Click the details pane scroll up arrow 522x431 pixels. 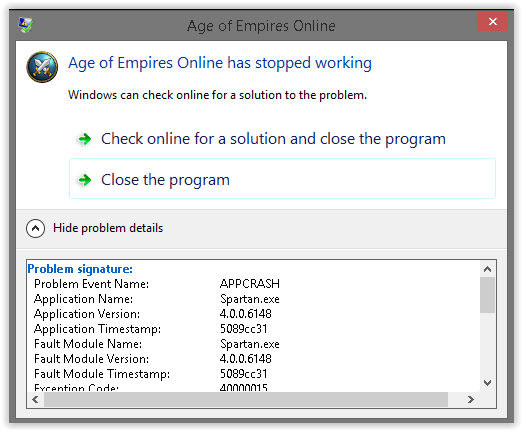[x=487, y=269]
